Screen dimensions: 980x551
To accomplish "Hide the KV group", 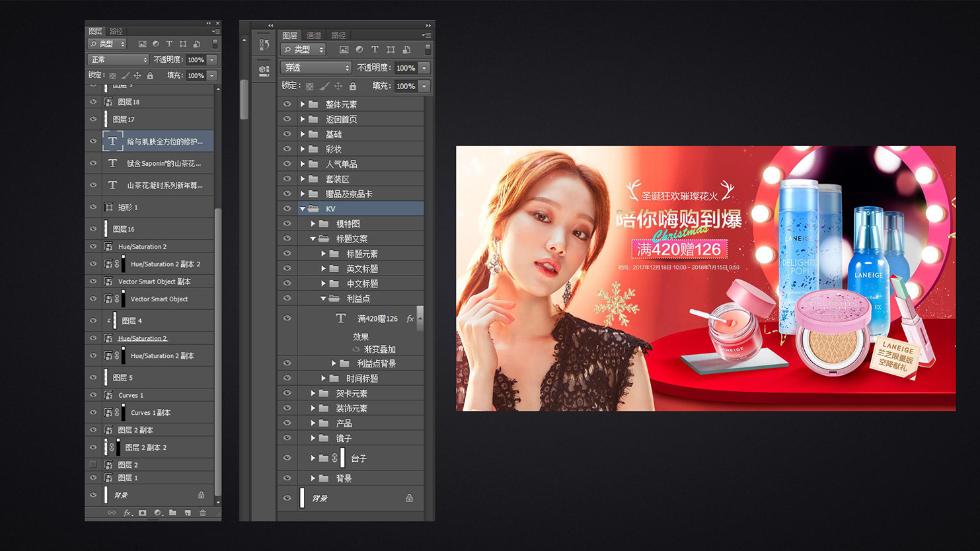I will (287, 209).
